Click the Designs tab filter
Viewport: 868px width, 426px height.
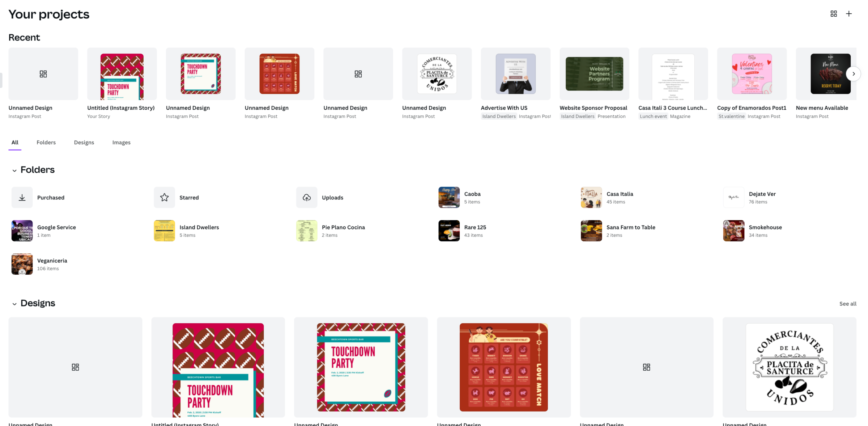[84, 142]
